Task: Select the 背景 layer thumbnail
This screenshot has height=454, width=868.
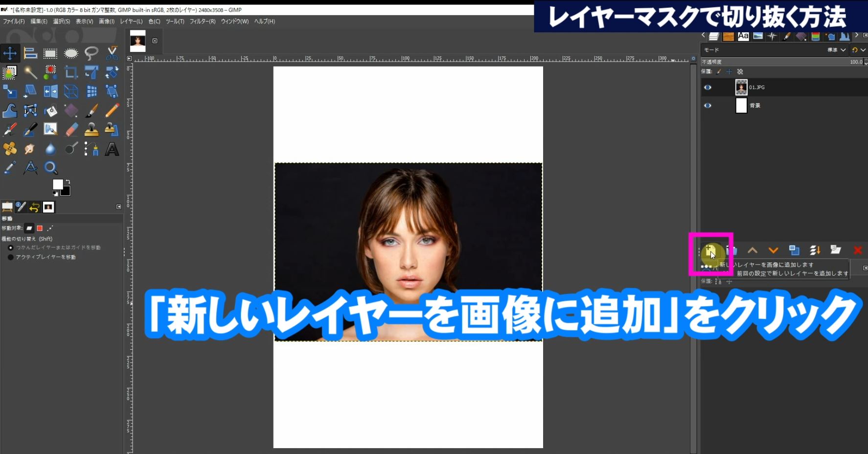Action: 741,106
